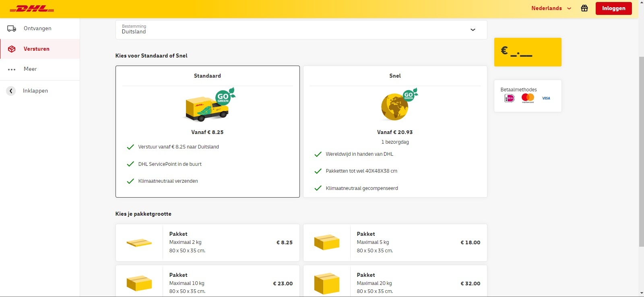
Task: Click the yellow price total box
Action: (528, 52)
